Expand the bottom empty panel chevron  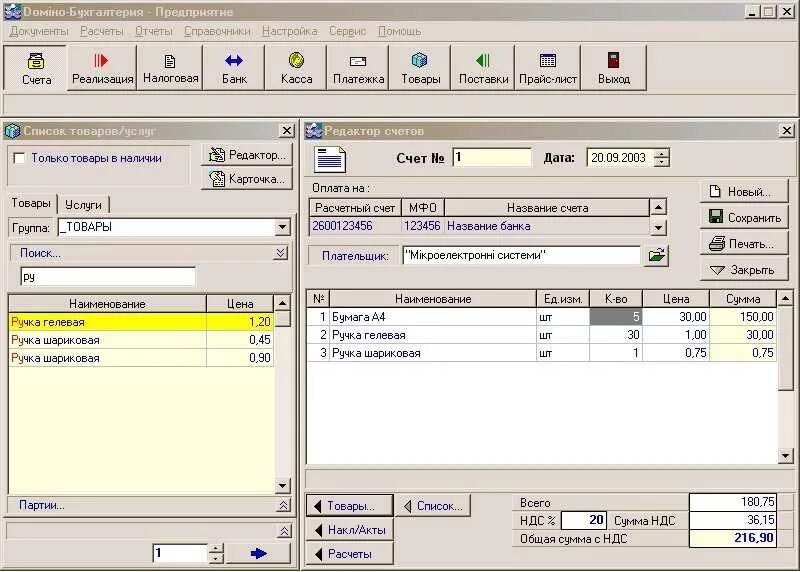(284, 531)
